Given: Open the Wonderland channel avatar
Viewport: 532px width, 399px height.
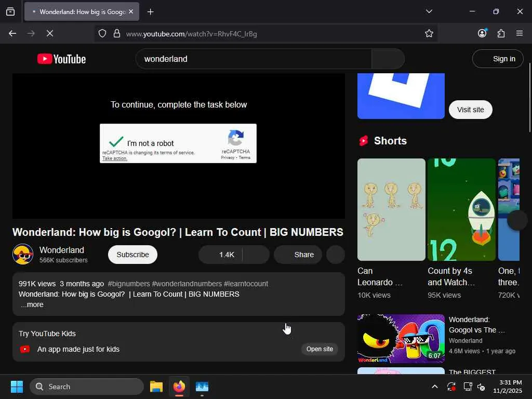Looking at the screenshot, I should 23,254.
